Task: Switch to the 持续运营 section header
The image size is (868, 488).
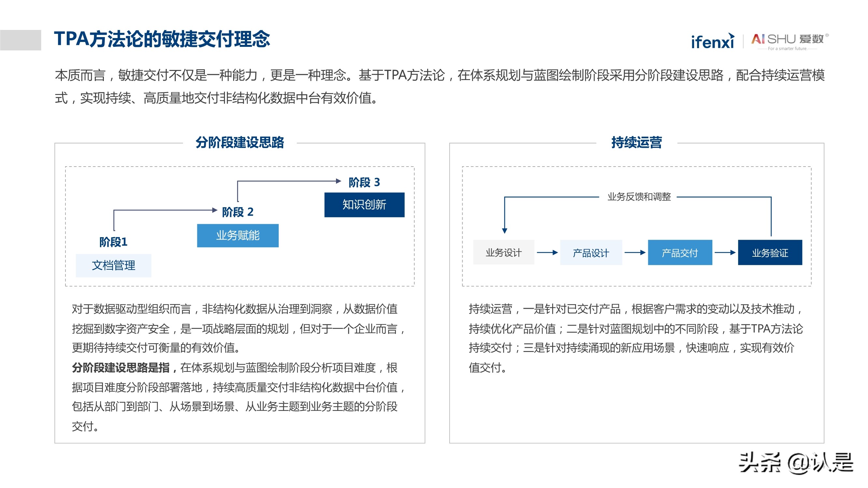Action: coord(637,143)
